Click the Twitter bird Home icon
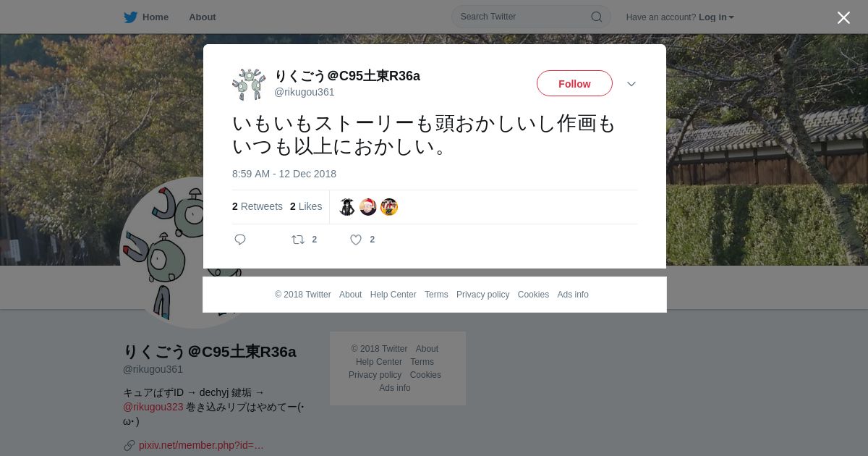 click(130, 17)
